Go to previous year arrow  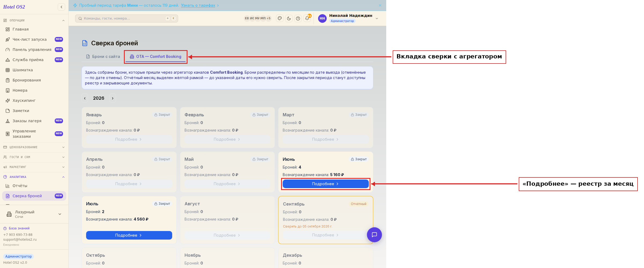(85, 98)
